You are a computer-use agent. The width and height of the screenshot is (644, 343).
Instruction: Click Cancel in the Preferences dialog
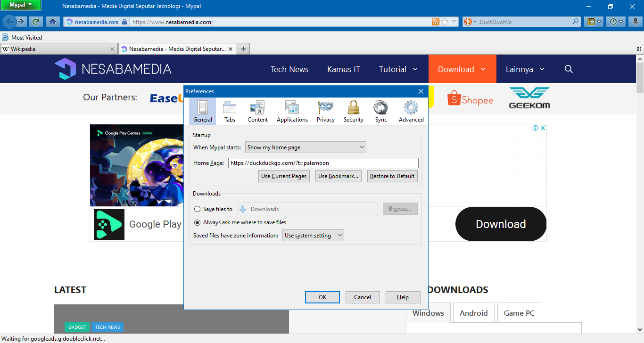click(363, 297)
